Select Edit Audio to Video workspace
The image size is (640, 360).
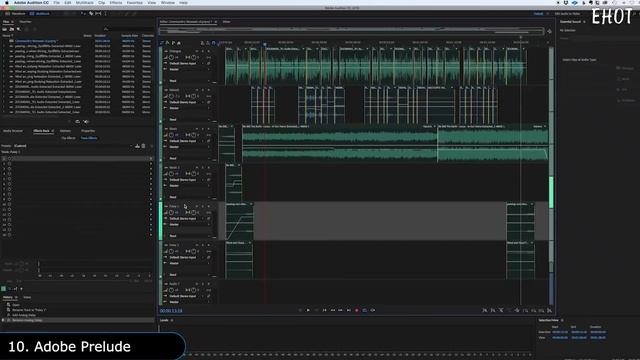point(568,13)
